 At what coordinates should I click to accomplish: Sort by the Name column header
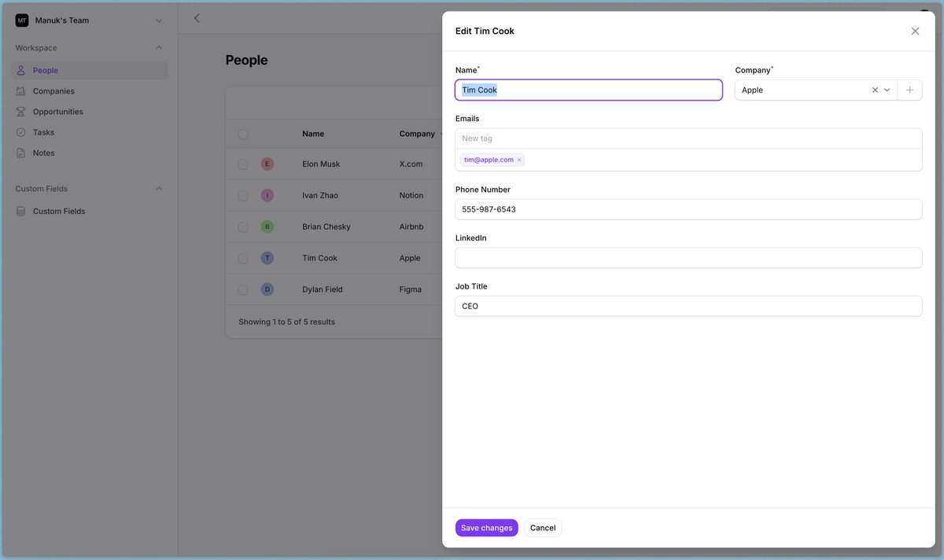pos(313,134)
